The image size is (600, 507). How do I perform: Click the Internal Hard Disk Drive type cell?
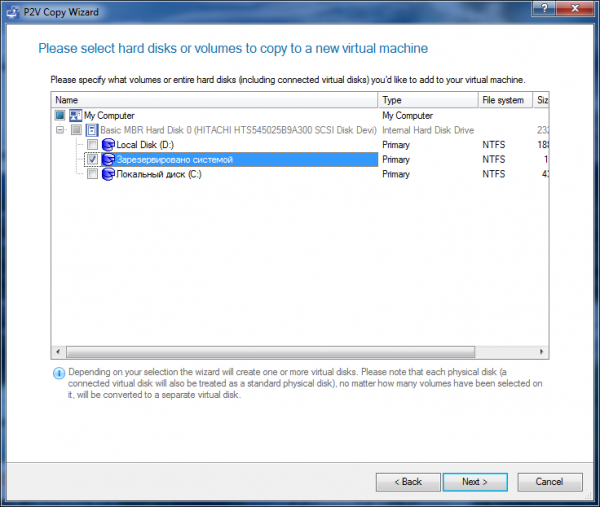point(428,130)
